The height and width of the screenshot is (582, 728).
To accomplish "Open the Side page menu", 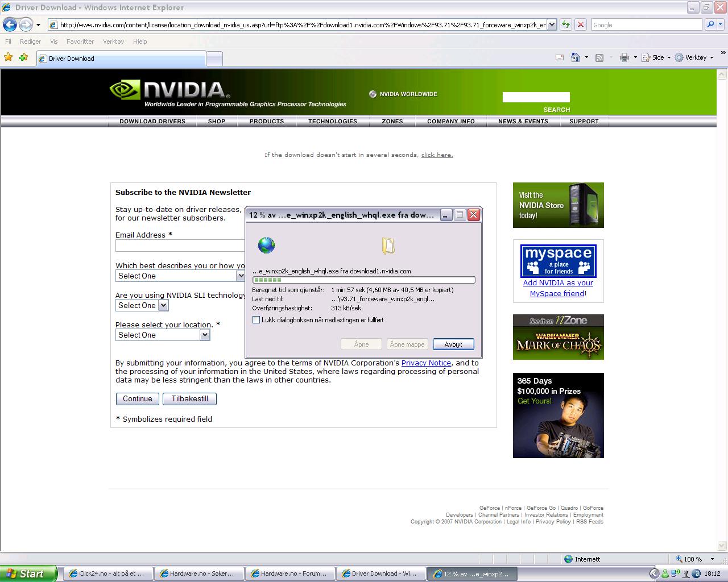I will 656,57.
